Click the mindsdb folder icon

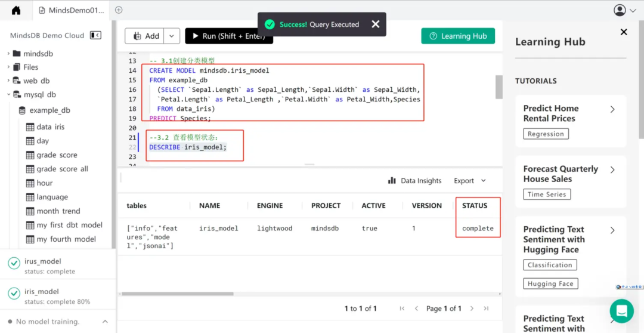pyautogui.click(x=17, y=54)
